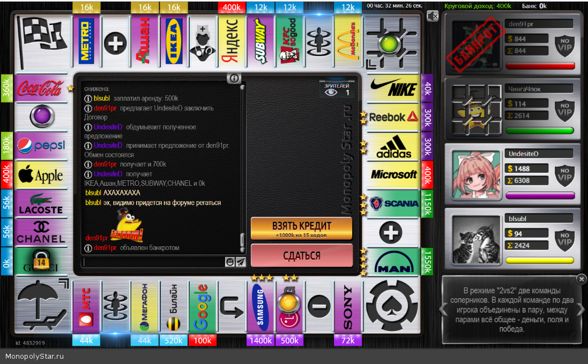
Task: Select the METRO property cell
Action: (87, 41)
